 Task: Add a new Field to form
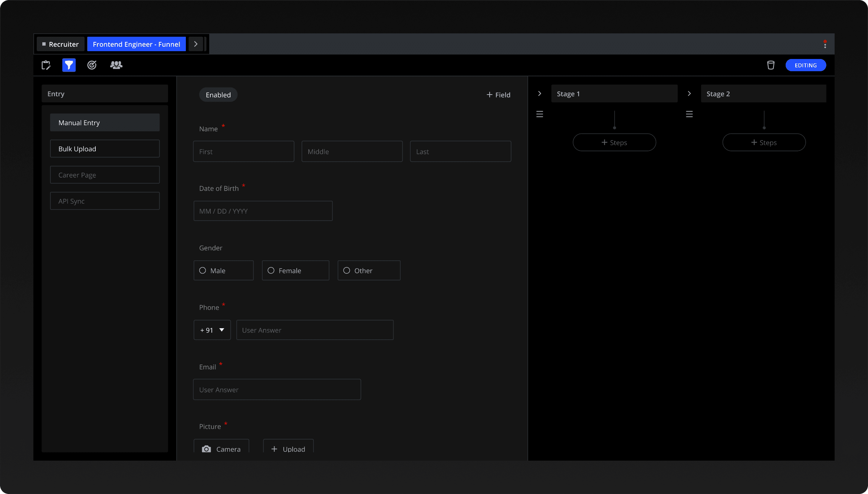[499, 95]
